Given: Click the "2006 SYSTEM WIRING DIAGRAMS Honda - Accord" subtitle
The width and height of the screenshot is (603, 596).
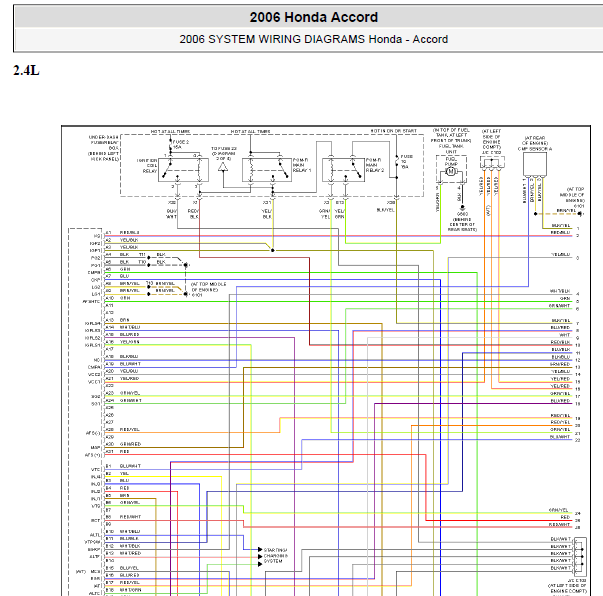Looking at the screenshot, I should tap(313, 39).
